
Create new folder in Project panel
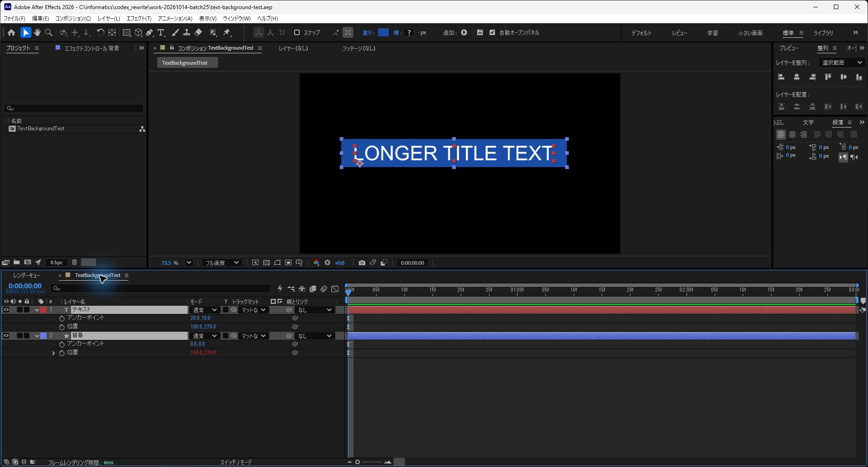pos(16,262)
